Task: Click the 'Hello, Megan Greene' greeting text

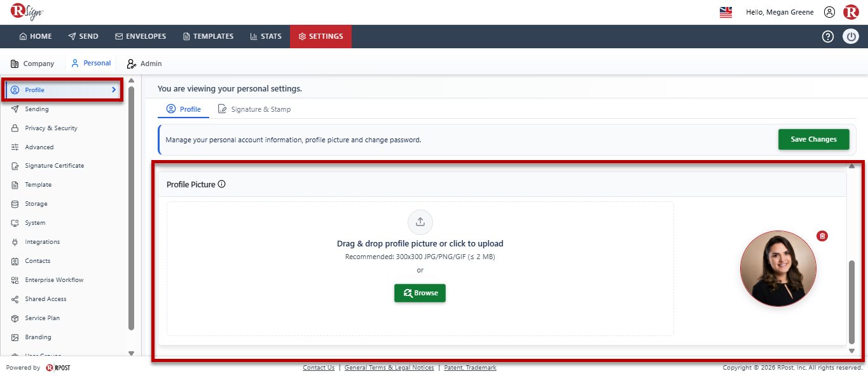Action: point(780,12)
